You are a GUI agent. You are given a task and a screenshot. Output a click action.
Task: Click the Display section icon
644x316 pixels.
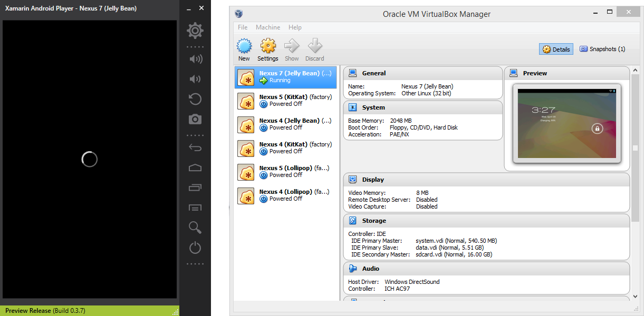(x=353, y=180)
